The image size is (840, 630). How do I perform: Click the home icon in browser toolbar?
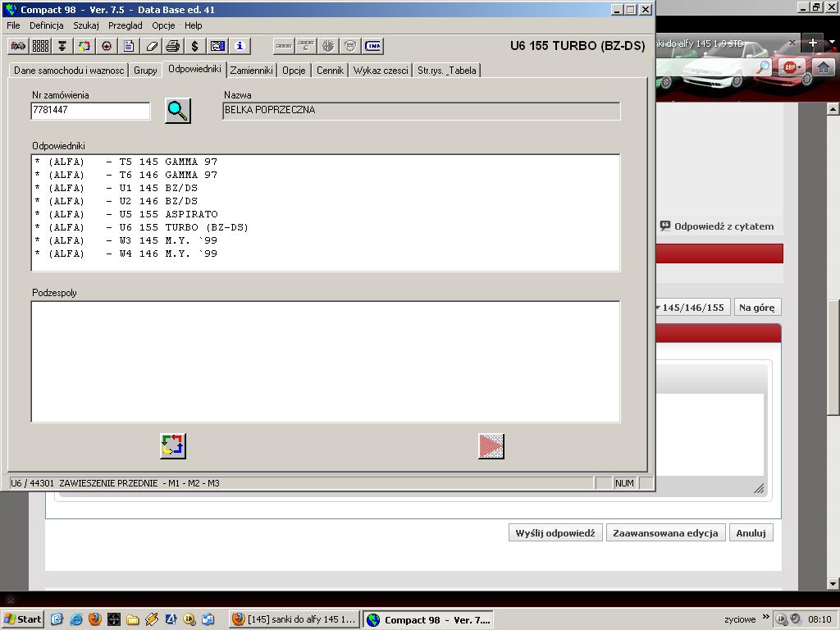pos(824,67)
